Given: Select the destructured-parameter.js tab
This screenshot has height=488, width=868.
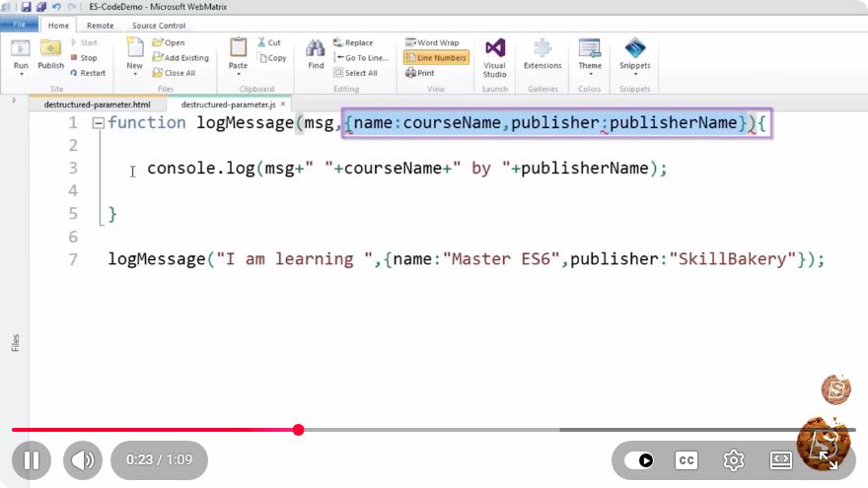Looking at the screenshot, I should point(228,105).
